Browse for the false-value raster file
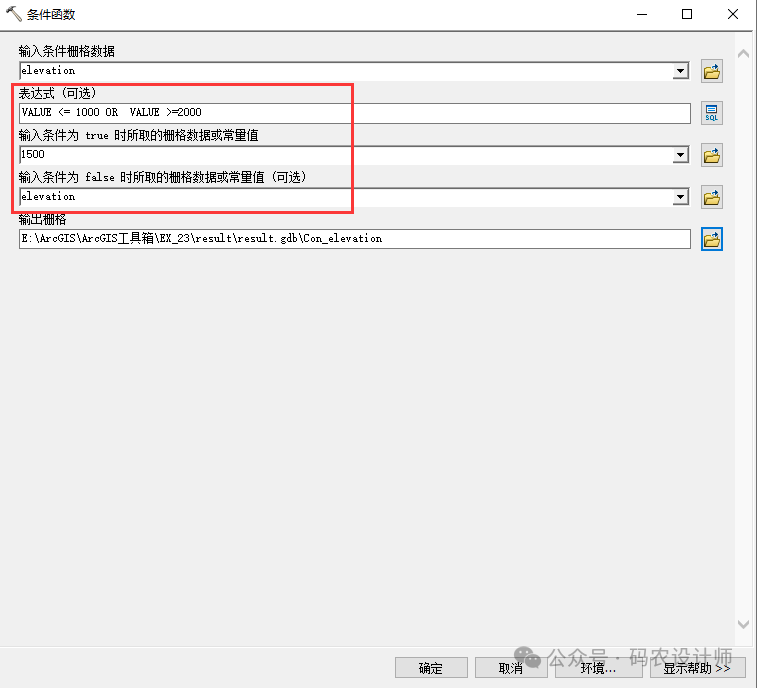Viewport: 757px width, 688px height. coord(712,198)
